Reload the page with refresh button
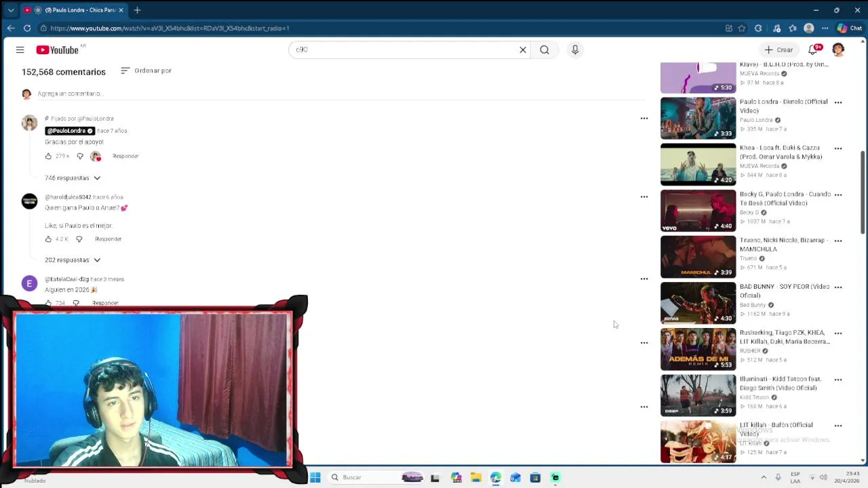868x488 pixels. tap(27, 28)
